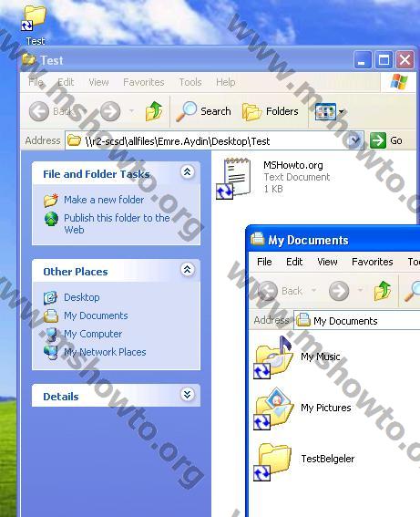Select the My Music folder
420x517 pixels.
point(296,357)
